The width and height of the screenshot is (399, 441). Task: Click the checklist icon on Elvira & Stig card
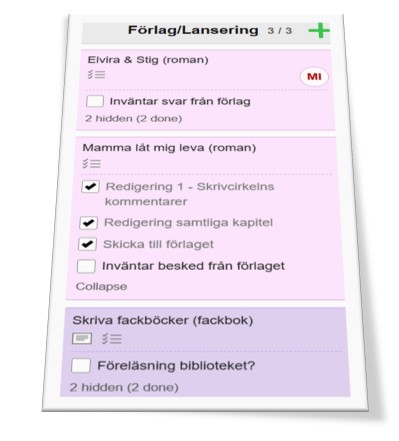[x=97, y=74]
